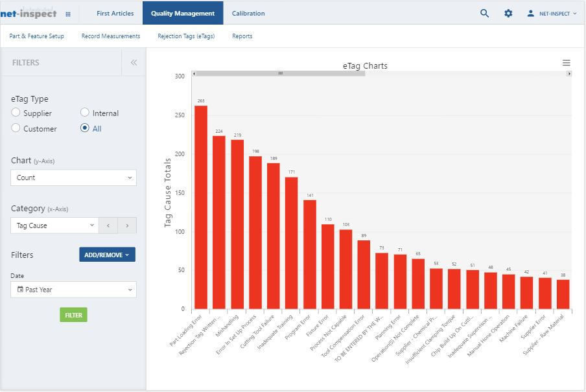Click the right arrow beside Tag Cause
The height and width of the screenshot is (392, 586).
tap(127, 225)
